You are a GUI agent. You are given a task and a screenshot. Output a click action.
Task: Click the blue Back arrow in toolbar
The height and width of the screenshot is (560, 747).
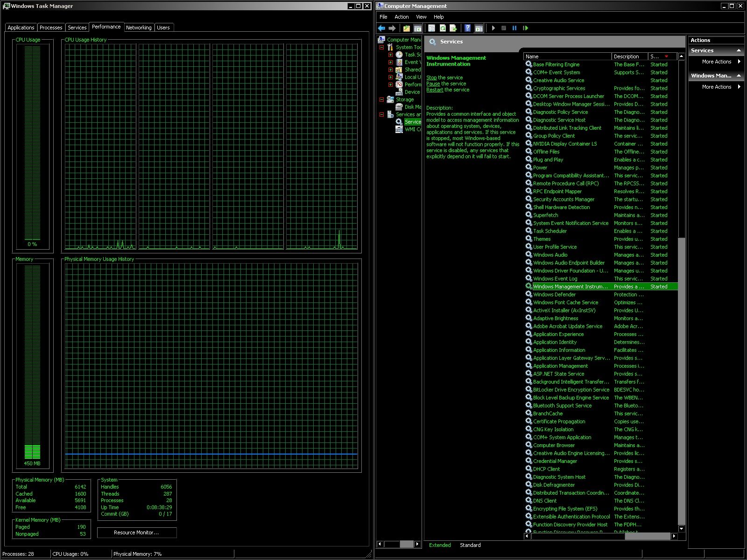(381, 28)
